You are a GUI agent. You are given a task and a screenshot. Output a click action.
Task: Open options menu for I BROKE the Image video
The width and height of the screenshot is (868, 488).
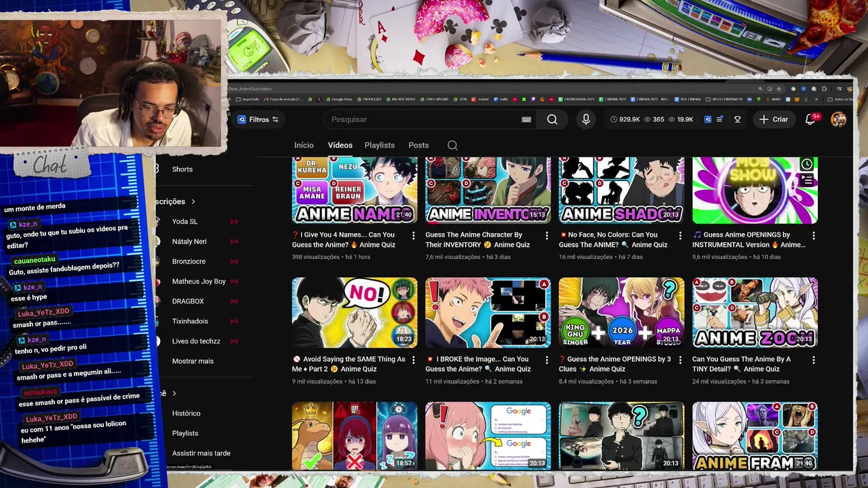(547, 359)
